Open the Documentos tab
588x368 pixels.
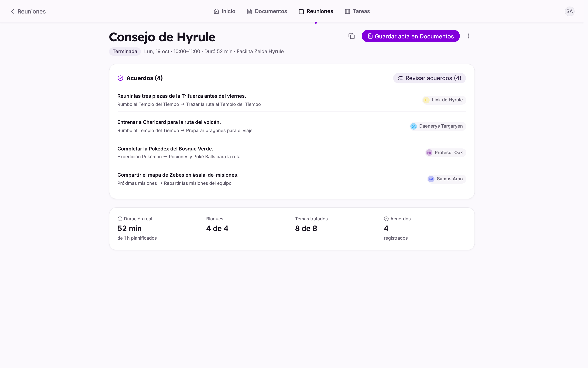tap(267, 11)
